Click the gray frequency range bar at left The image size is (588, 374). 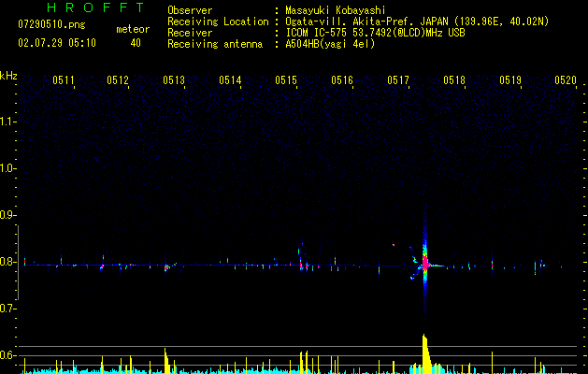[19, 262]
